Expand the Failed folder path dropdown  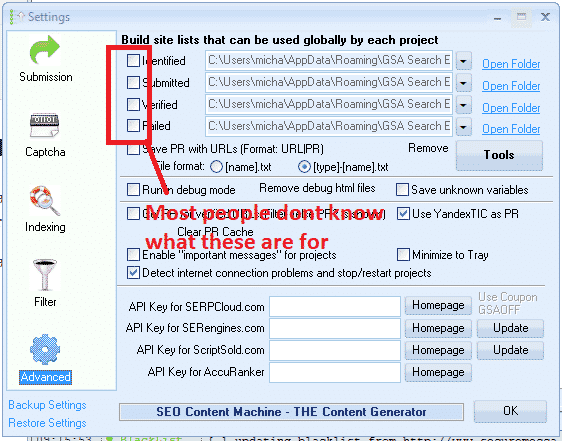tap(463, 127)
